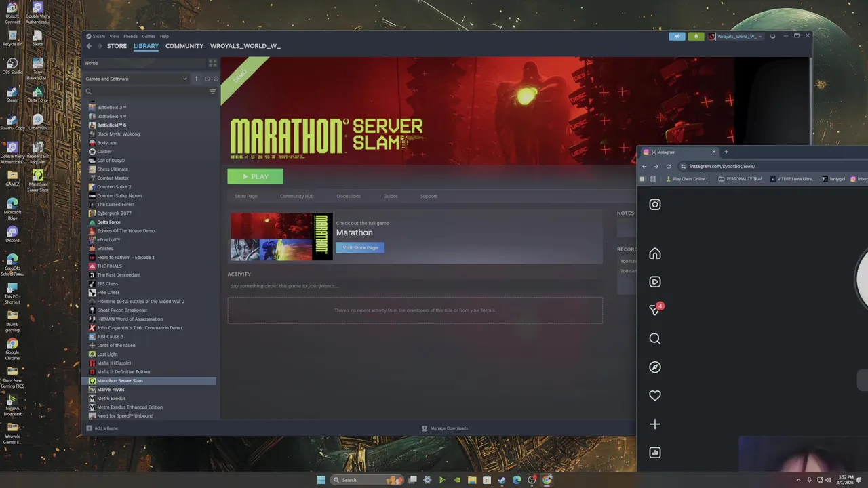Click the Steam back navigation arrow
The image size is (868, 488).
[89, 46]
